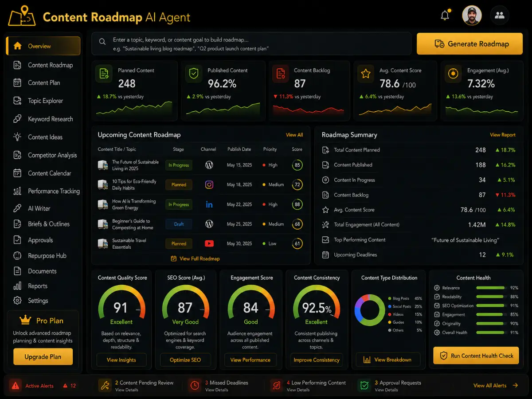Click the Briefs & Outlines document icon
This screenshot has height=399, width=532.
17,224
